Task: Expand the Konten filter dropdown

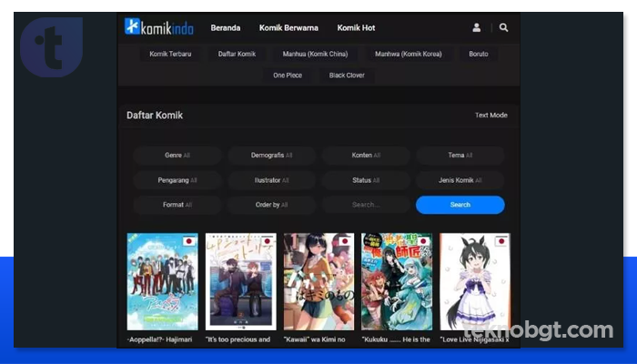Action: (x=366, y=156)
